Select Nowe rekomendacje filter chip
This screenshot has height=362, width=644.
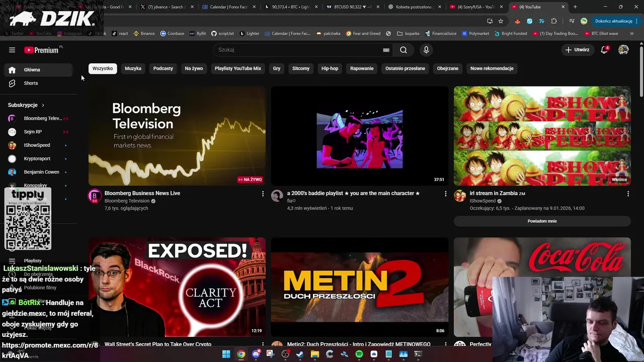492,68
